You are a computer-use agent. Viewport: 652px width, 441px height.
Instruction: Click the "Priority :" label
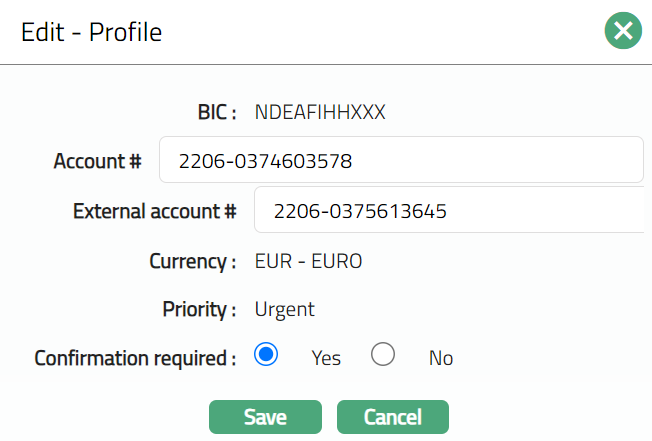pyautogui.click(x=199, y=309)
